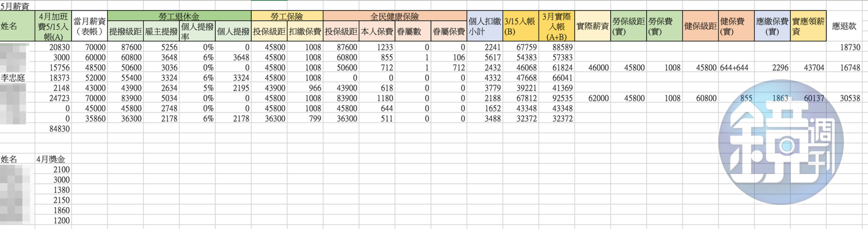
Task: Click the 勞工退休金 merged green header
Action: tap(179, 16)
